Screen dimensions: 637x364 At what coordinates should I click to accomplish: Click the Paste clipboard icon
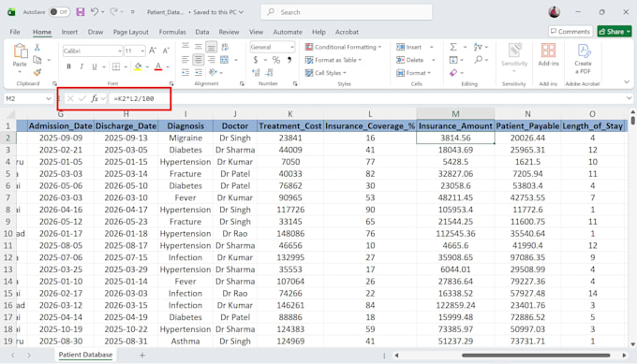pyautogui.click(x=20, y=51)
